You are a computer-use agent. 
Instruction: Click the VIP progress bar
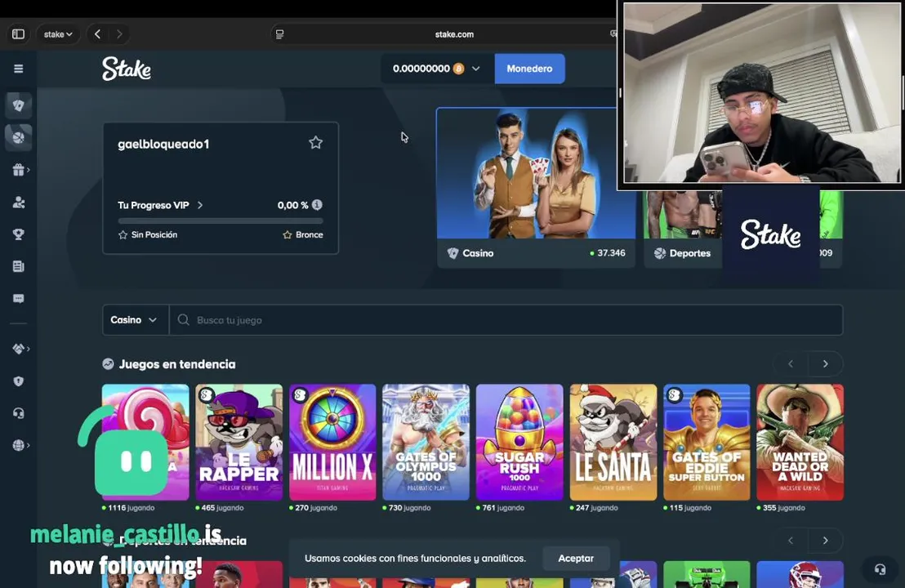pyautogui.click(x=221, y=220)
